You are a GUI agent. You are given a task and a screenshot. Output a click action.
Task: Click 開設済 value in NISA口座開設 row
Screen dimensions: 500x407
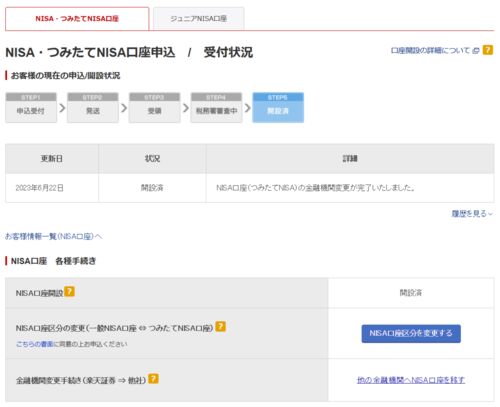click(x=411, y=293)
